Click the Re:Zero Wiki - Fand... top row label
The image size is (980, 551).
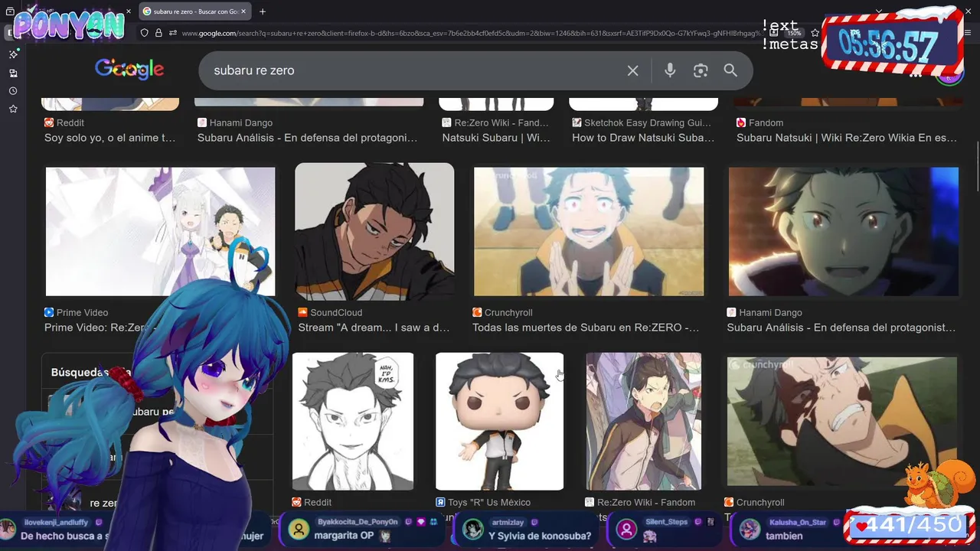(x=495, y=122)
